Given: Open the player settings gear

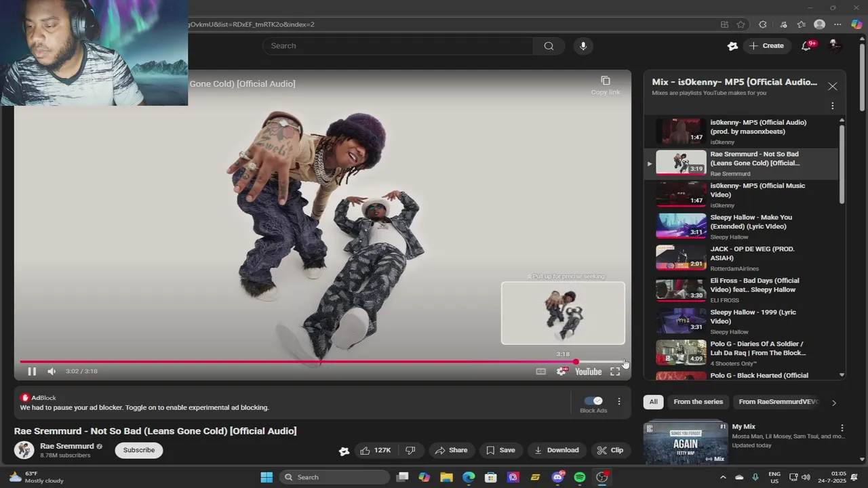Looking at the screenshot, I should (561, 371).
